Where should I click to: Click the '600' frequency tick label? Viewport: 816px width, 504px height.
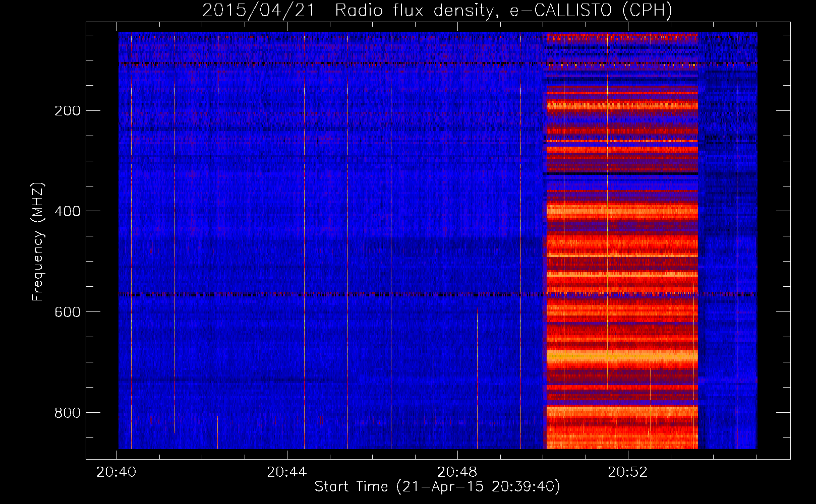click(68, 312)
